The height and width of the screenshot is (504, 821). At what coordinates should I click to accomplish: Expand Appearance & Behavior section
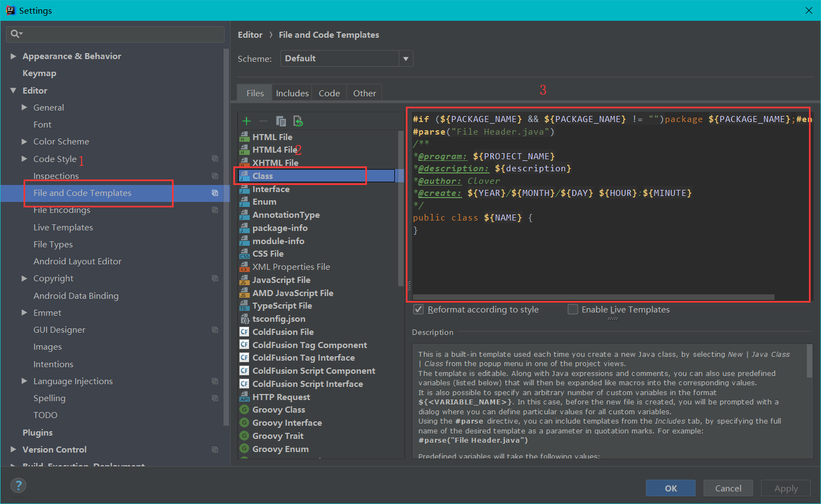13,56
